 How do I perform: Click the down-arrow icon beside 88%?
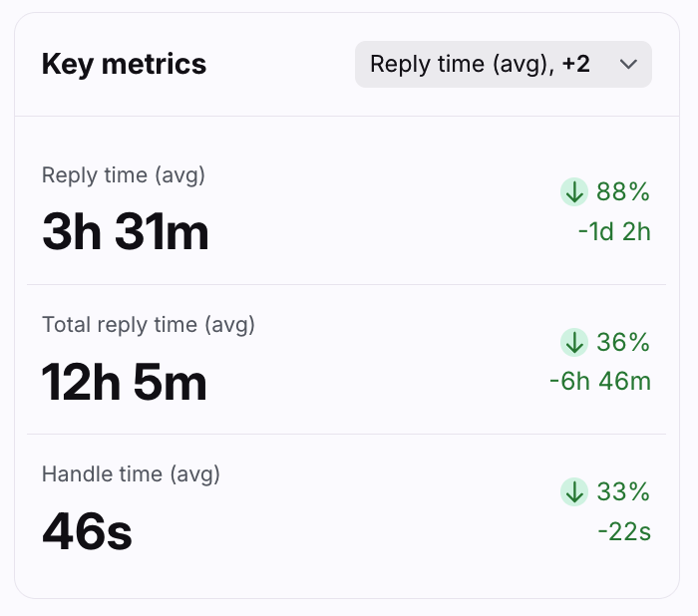[573, 192]
